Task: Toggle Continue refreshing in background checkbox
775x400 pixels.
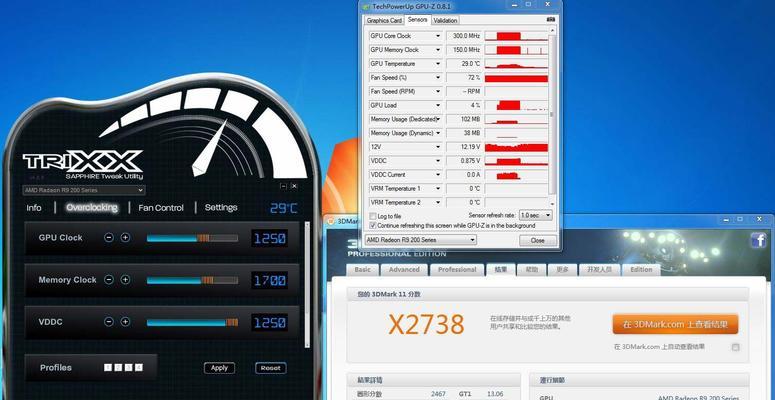Action: point(373,225)
